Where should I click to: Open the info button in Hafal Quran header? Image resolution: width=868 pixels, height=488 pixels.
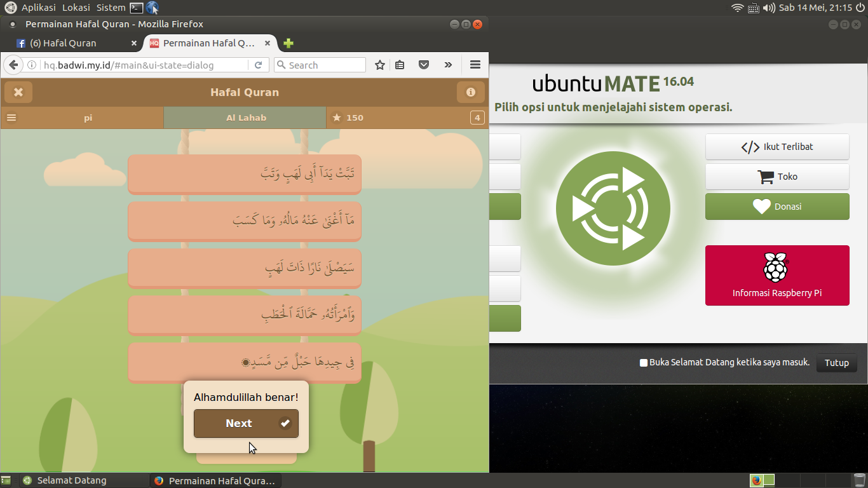471,92
